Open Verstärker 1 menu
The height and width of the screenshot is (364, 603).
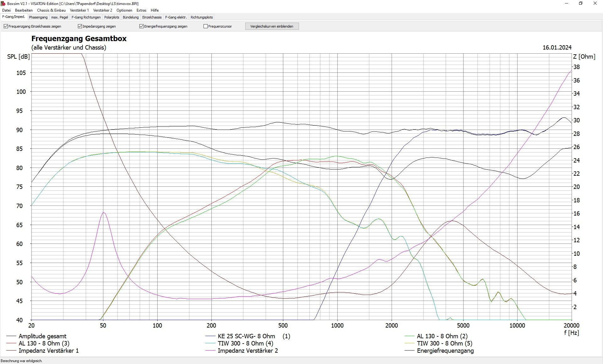point(79,10)
